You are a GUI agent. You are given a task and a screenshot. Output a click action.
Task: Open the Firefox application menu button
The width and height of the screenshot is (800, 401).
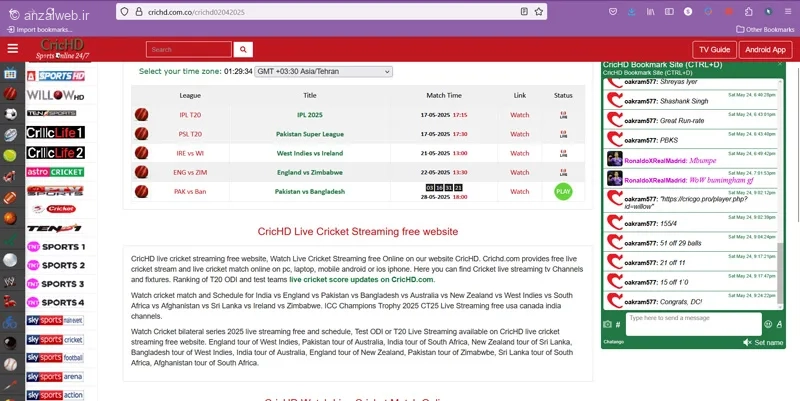(788, 12)
